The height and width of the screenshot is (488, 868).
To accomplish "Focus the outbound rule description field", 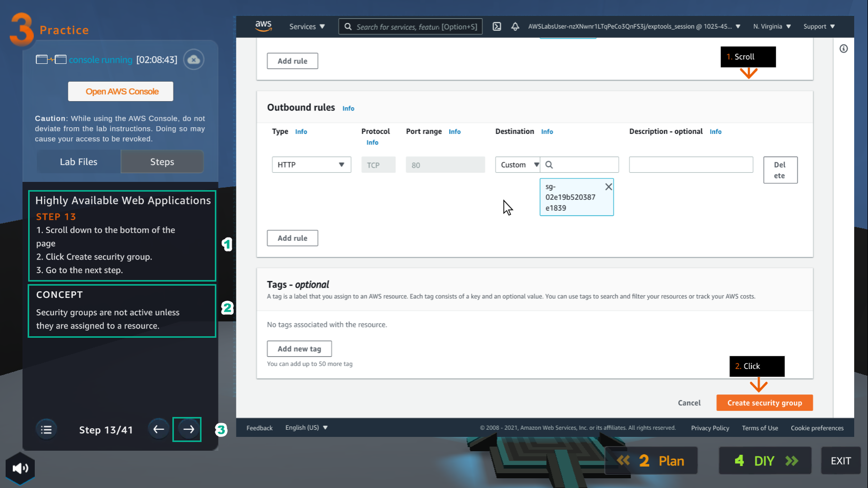I will (x=691, y=165).
